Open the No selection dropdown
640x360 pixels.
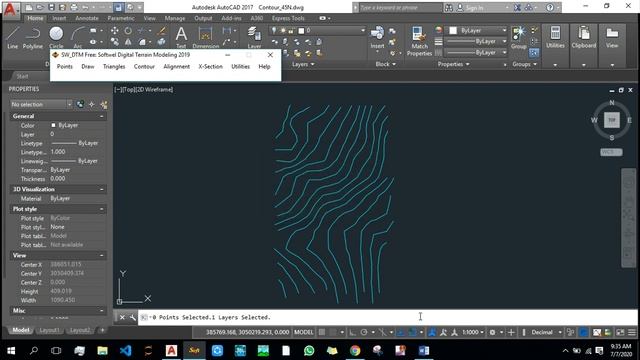pyautogui.click(x=41, y=104)
